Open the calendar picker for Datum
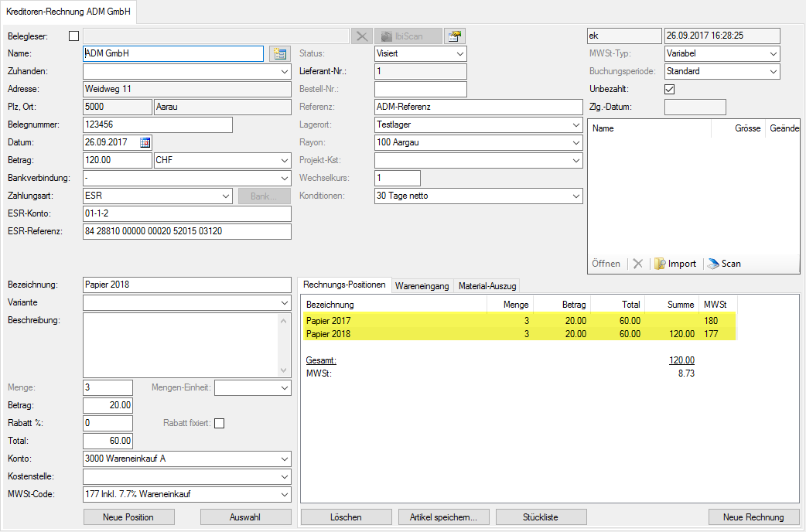 click(x=145, y=142)
